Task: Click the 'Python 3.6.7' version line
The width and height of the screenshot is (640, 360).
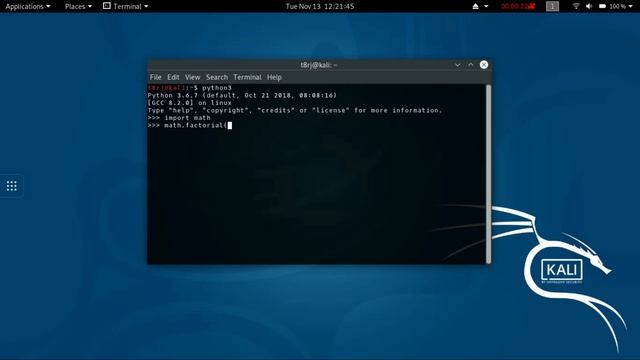Action: (x=242, y=96)
